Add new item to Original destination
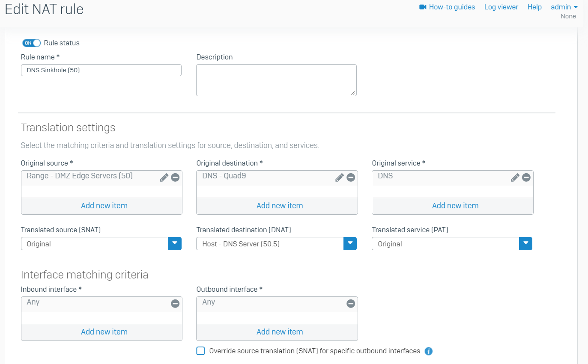This screenshot has width=588, height=364. 280,206
